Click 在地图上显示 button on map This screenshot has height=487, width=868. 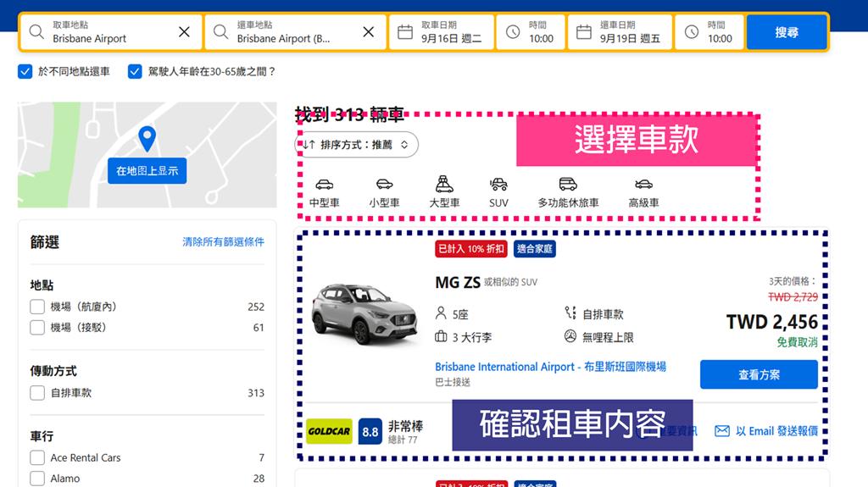pos(147,171)
